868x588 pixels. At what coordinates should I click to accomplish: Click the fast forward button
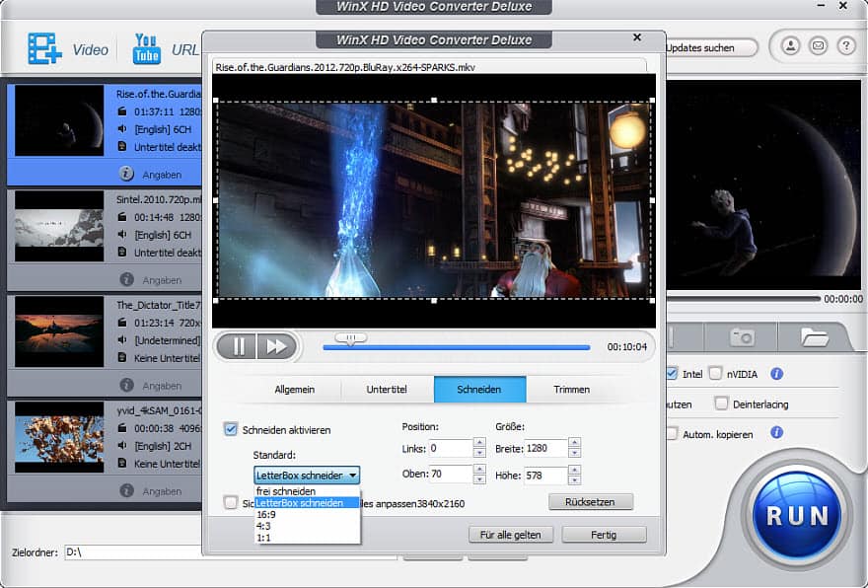click(x=276, y=346)
